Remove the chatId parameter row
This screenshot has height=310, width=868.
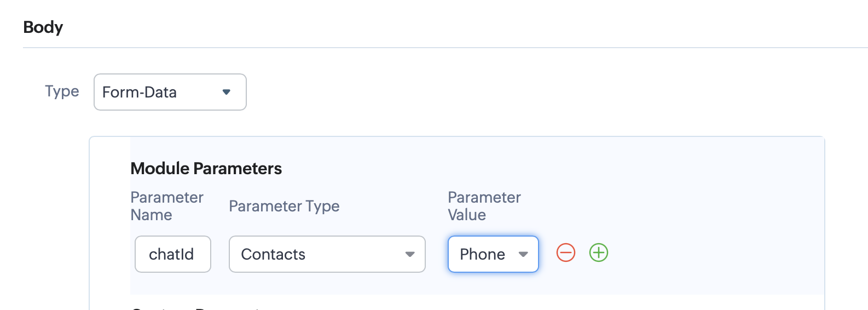[566, 253]
